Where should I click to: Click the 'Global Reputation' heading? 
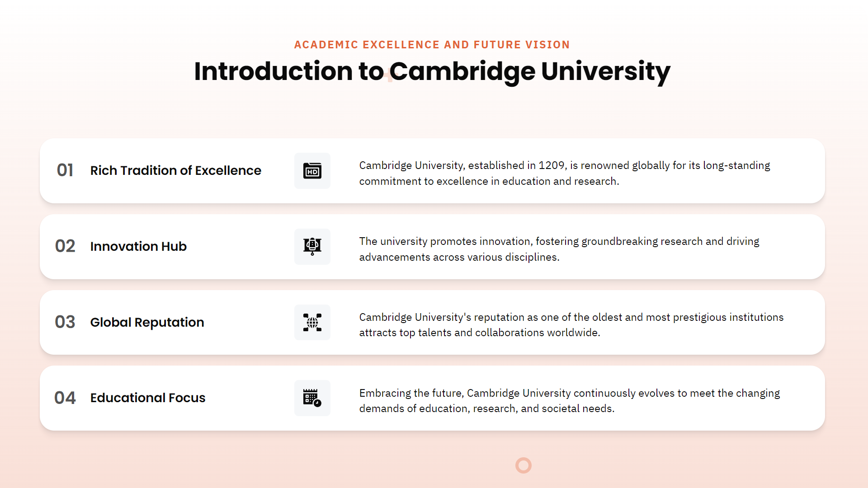(147, 322)
